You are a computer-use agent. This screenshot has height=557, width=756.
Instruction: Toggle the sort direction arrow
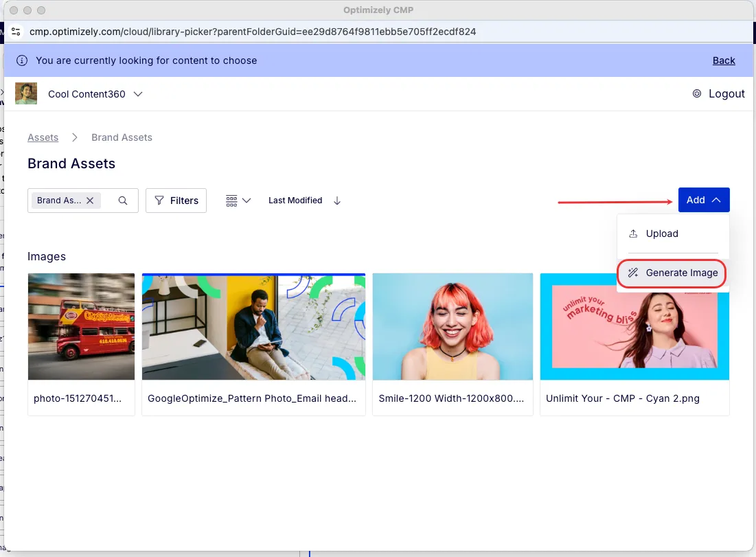(337, 201)
